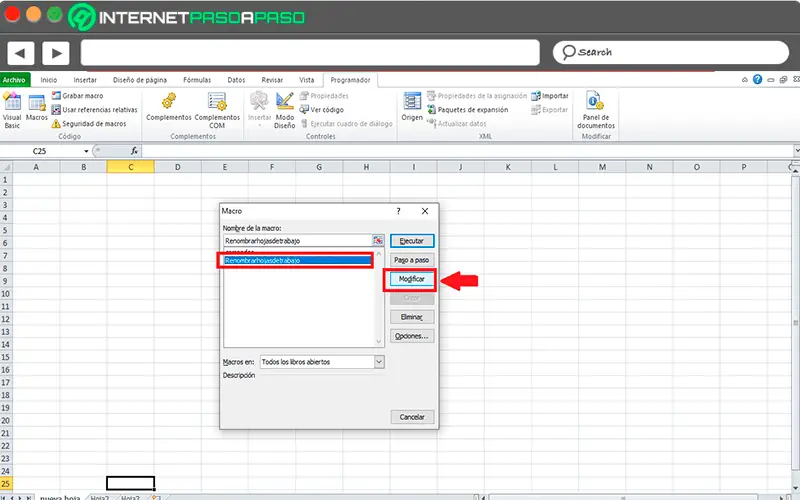The image size is (800, 500).
Task: Open control Propiedades
Action: [324, 95]
